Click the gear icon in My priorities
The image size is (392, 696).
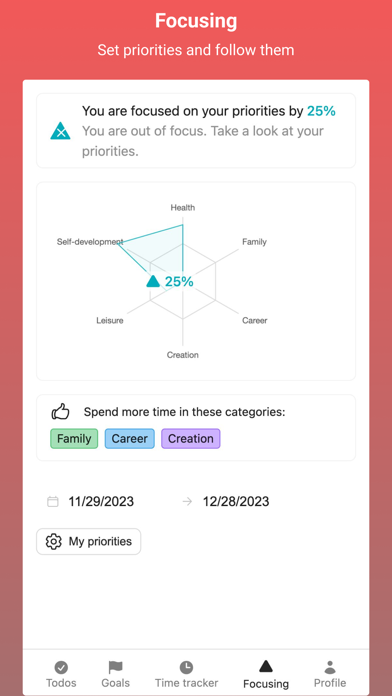coord(54,542)
